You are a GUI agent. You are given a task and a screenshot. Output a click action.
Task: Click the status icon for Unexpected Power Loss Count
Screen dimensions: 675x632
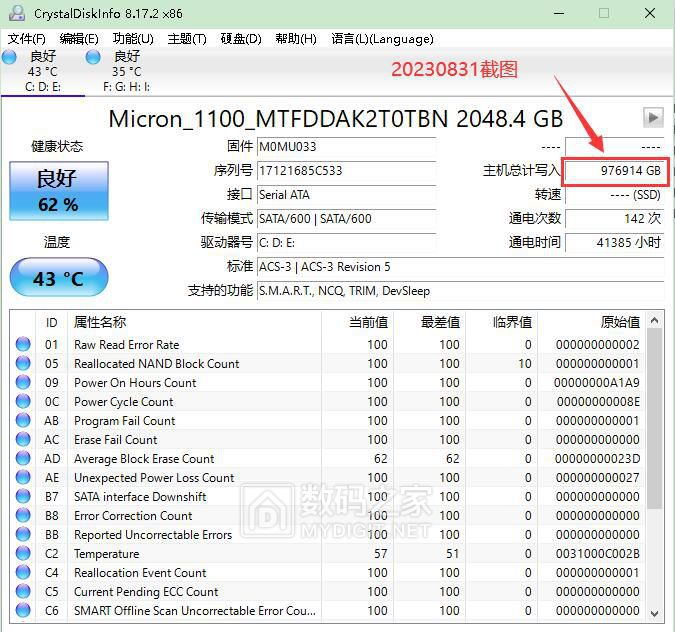click(23, 477)
